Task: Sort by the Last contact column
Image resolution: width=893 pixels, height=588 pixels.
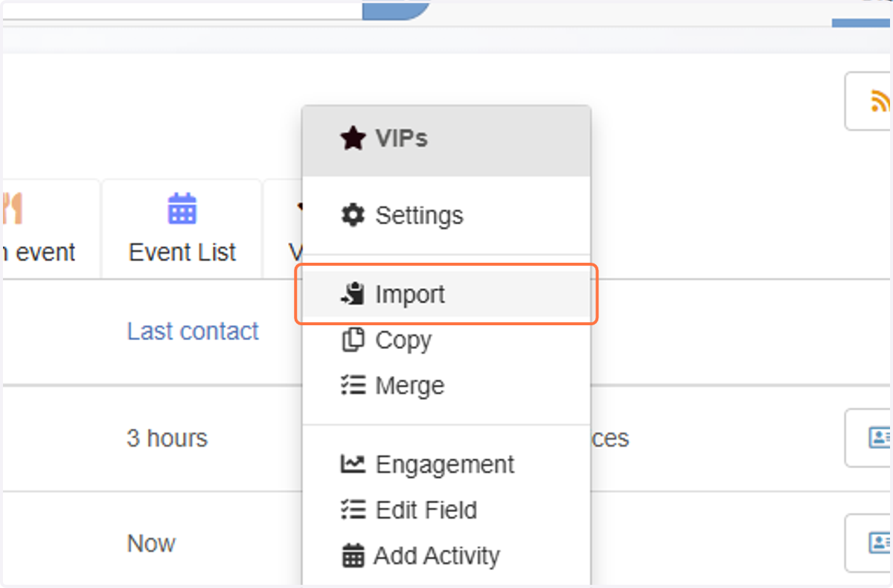Action: point(193,331)
